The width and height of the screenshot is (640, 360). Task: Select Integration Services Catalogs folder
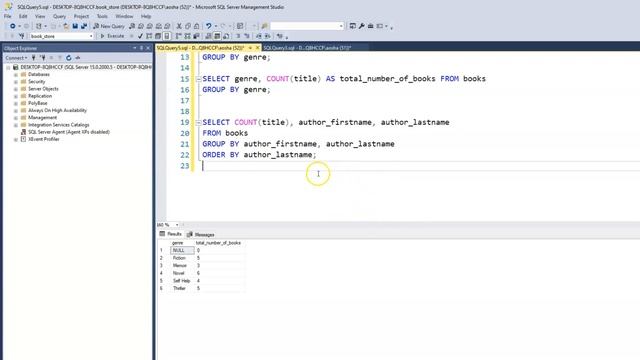point(58,125)
